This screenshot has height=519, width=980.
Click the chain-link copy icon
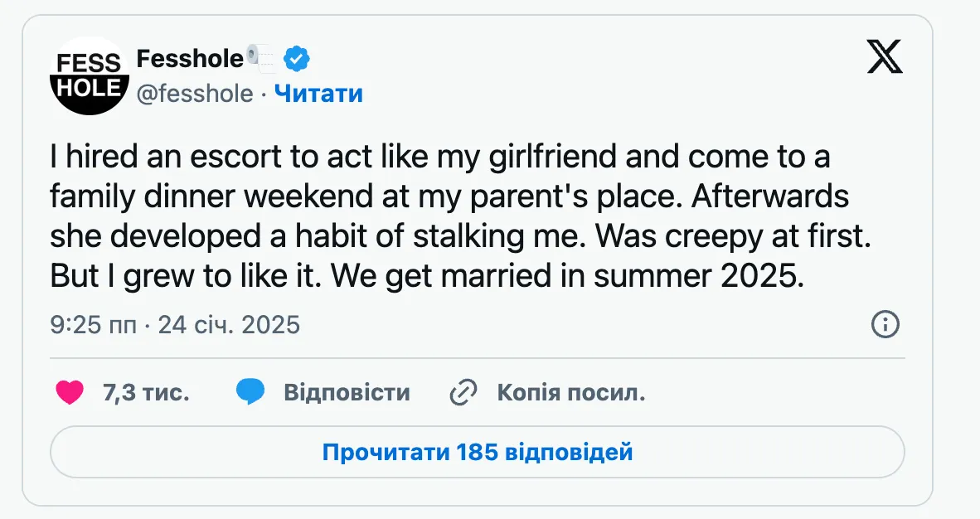[x=464, y=391]
